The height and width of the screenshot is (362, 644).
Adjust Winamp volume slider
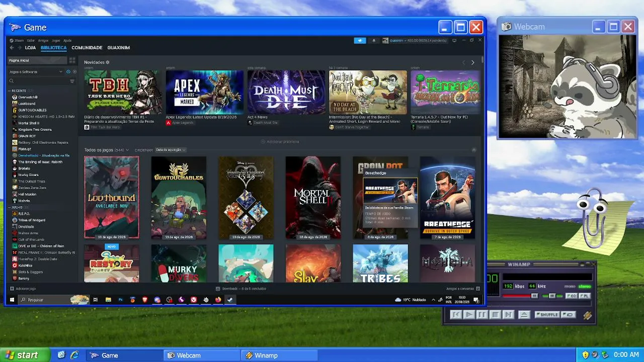coord(520,296)
